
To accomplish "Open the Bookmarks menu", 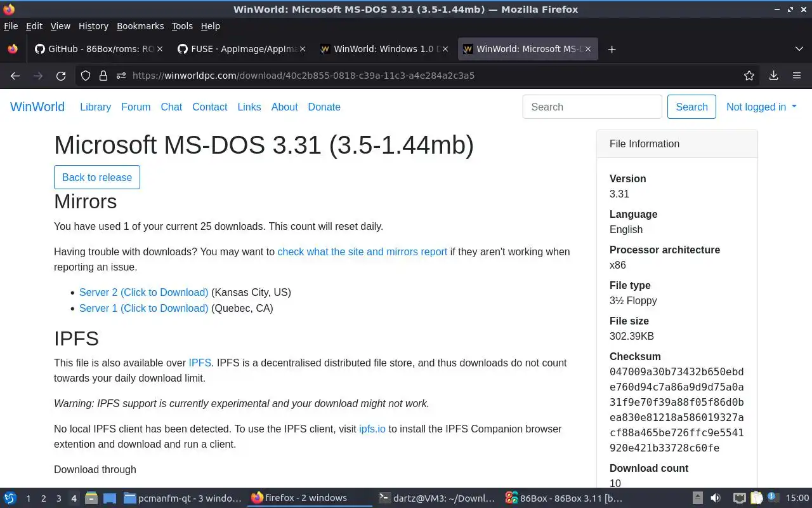I will click(x=140, y=26).
